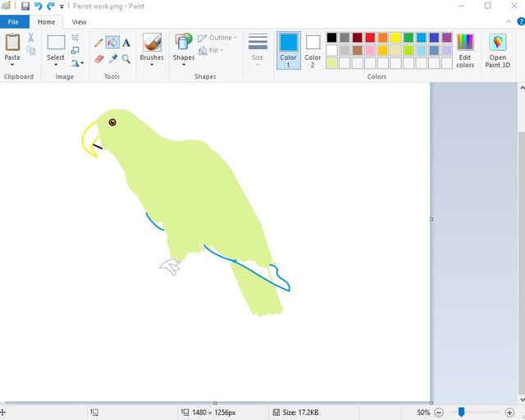Screen dimensions: 525x420
Task: Pick the Color picker eyedropper tool
Action: point(112,59)
